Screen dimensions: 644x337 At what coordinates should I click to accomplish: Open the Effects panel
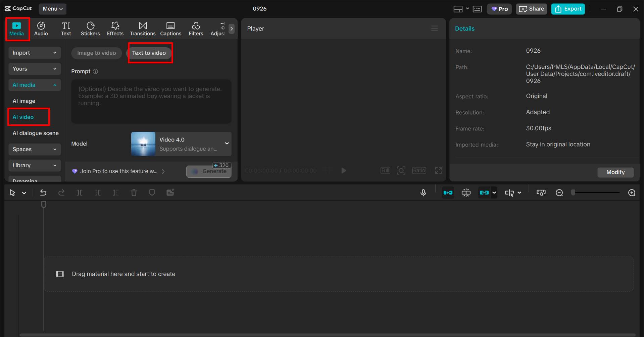point(115,29)
